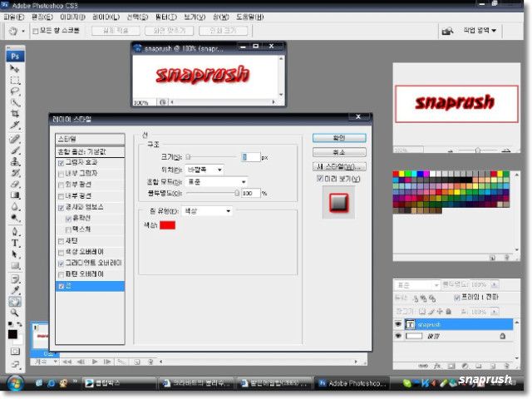This screenshot has width=532, height=399.
Task: Enable 외부 광선 (Outer Glow) checkbox
Action: pos(61,185)
